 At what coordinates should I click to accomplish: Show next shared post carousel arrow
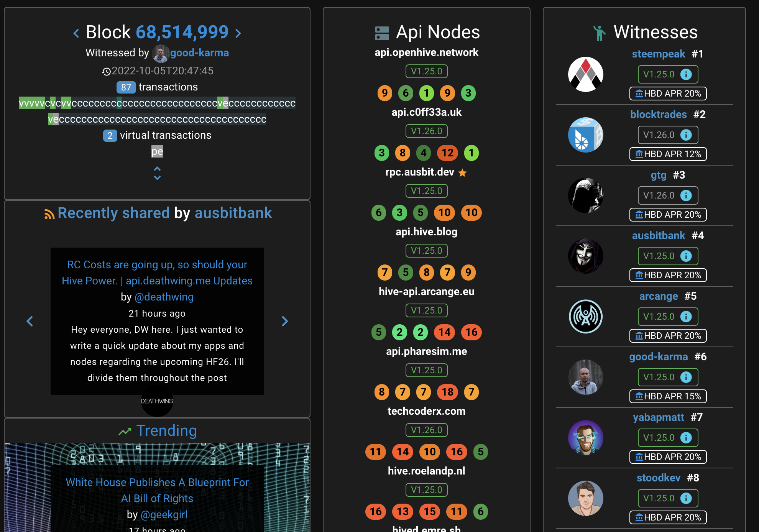(285, 321)
